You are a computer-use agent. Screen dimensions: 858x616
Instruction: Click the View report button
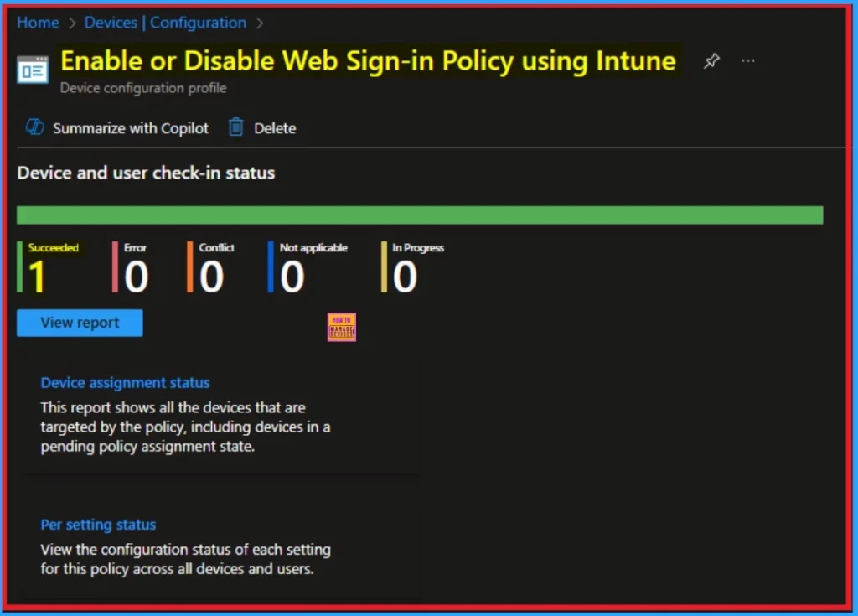point(80,323)
